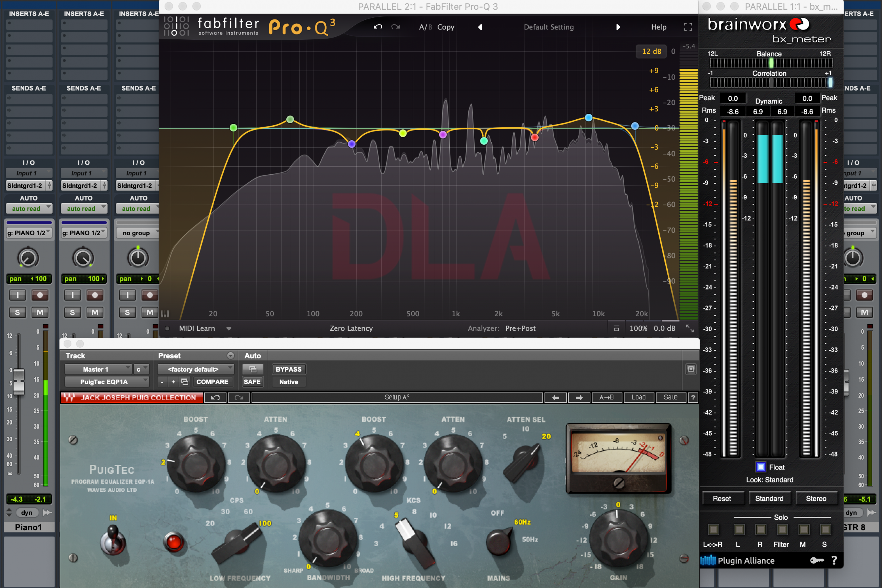Select the green low-cut EQ band node
Viewport: 882px width, 588px height.
[x=233, y=128]
